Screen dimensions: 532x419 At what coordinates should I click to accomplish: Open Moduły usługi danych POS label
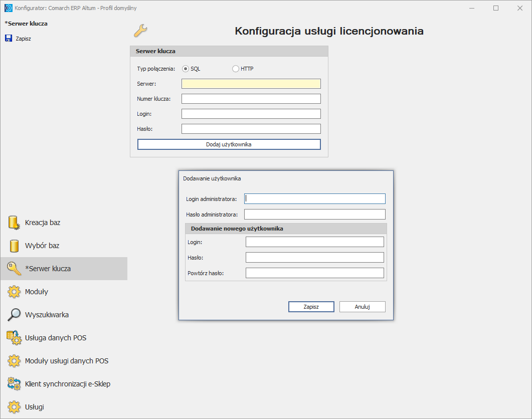(67, 361)
